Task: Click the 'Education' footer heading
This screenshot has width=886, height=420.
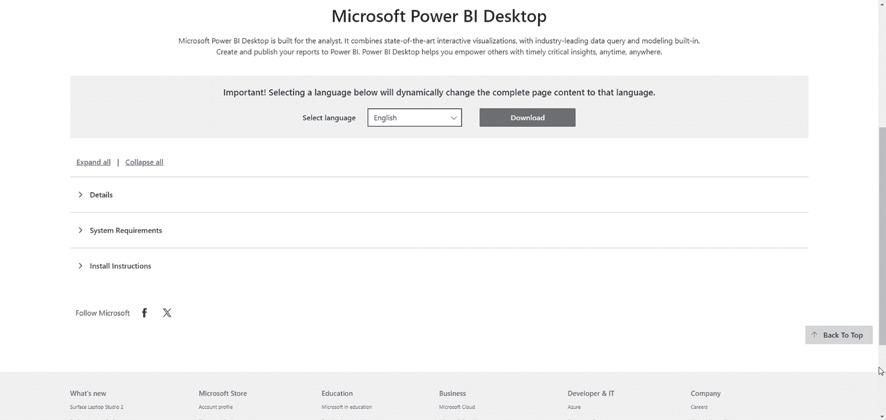Action: point(337,393)
